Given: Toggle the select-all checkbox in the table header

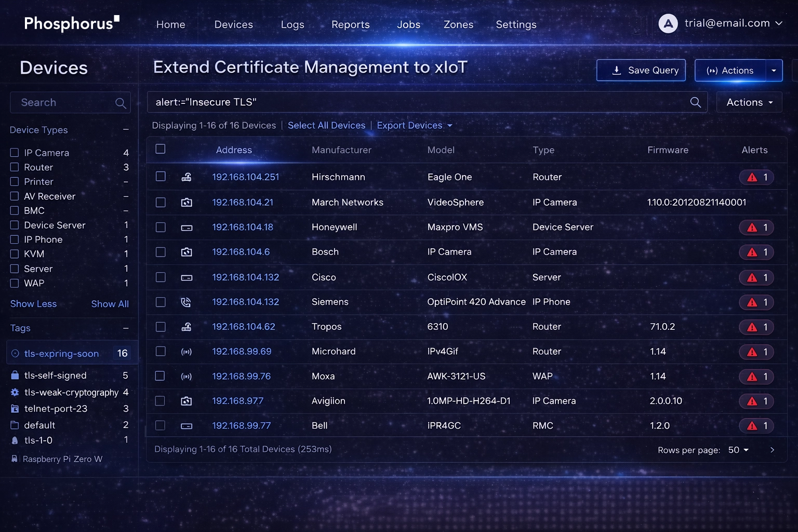Looking at the screenshot, I should 160,149.
